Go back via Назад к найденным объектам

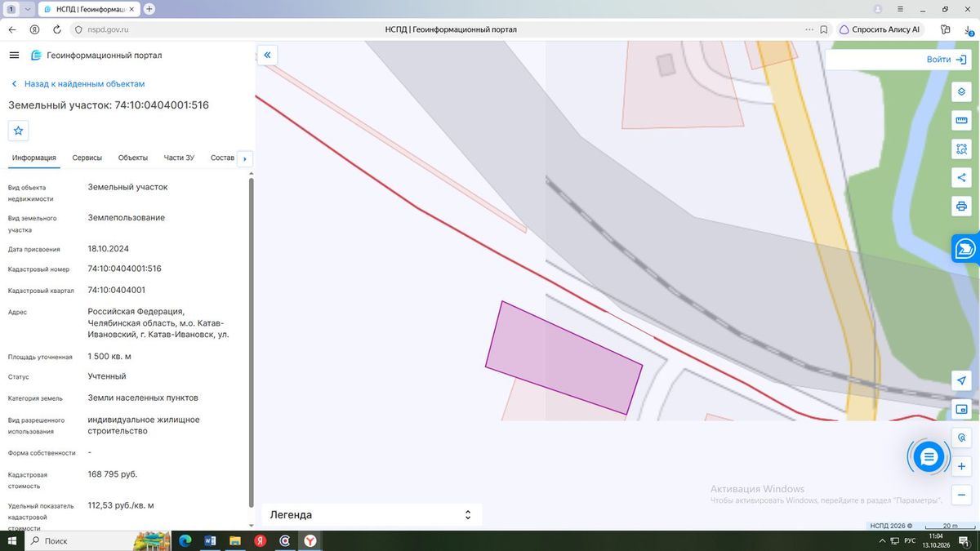[78, 84]
